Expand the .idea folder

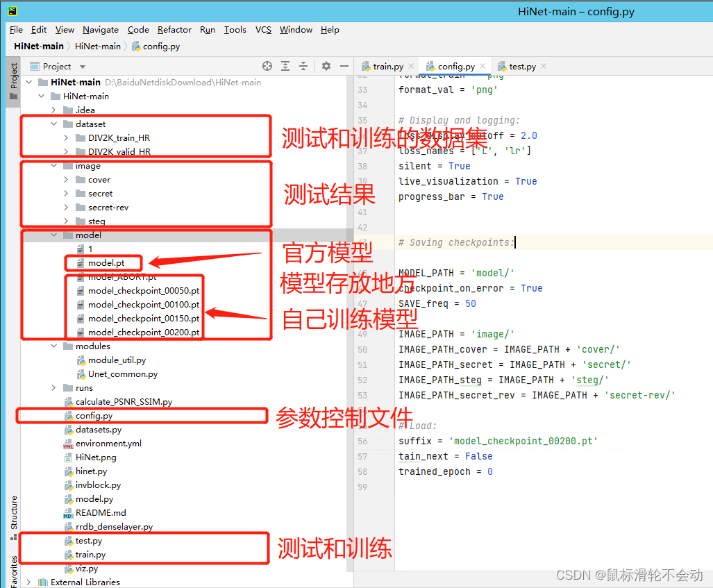coord(53,110)
